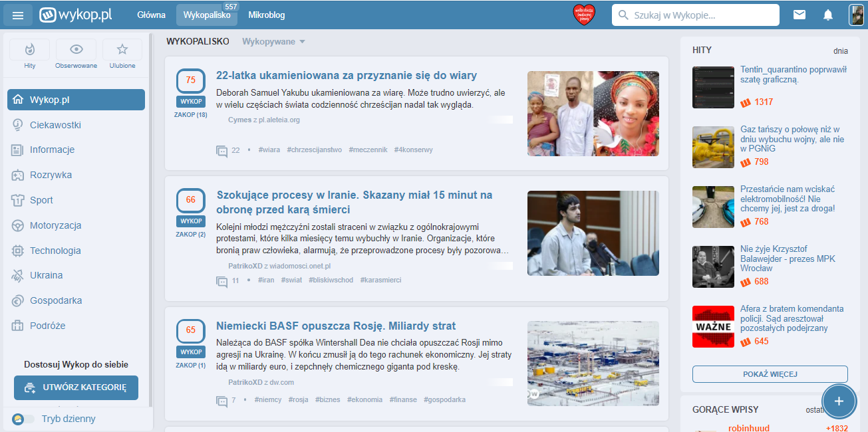Click the floating plus add button
Screen dimensions: 868x432
point(839,401)
